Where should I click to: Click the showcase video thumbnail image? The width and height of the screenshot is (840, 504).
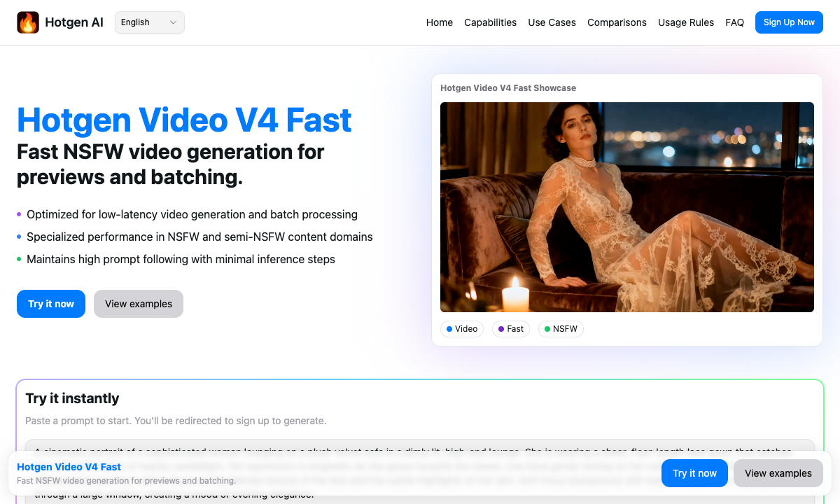coord(627,207)
